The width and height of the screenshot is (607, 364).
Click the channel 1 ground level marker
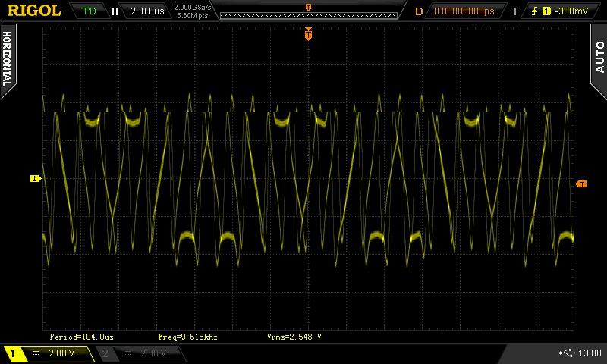36,179
